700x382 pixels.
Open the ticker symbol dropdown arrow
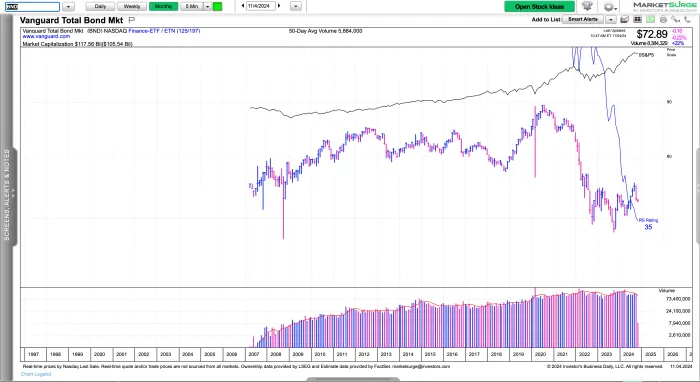click(x=68, y=7)
